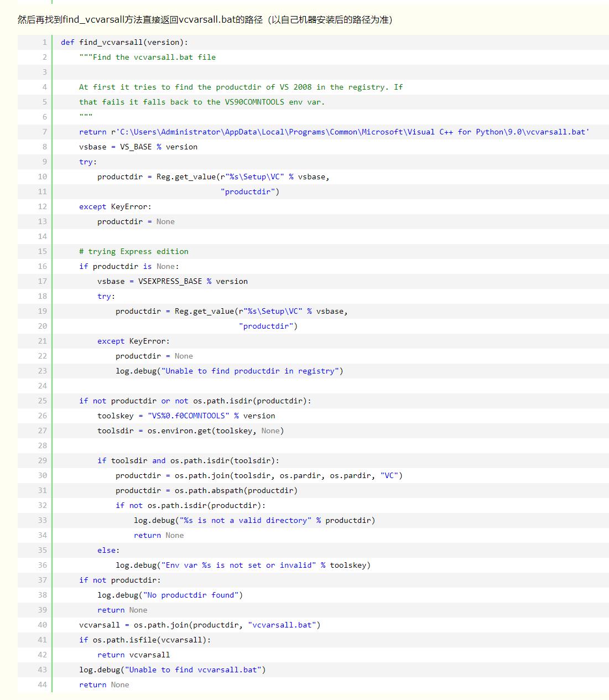Click 'except KeyError:' on line 12
The width and height of the screenshot is (609, 700).
point(115,206)
